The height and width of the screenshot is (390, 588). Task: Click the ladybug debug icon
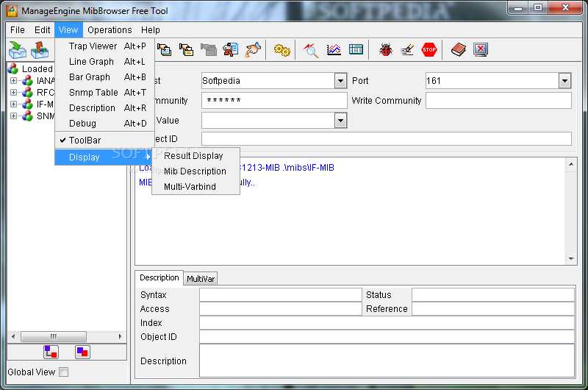click(x=385, y=49)
